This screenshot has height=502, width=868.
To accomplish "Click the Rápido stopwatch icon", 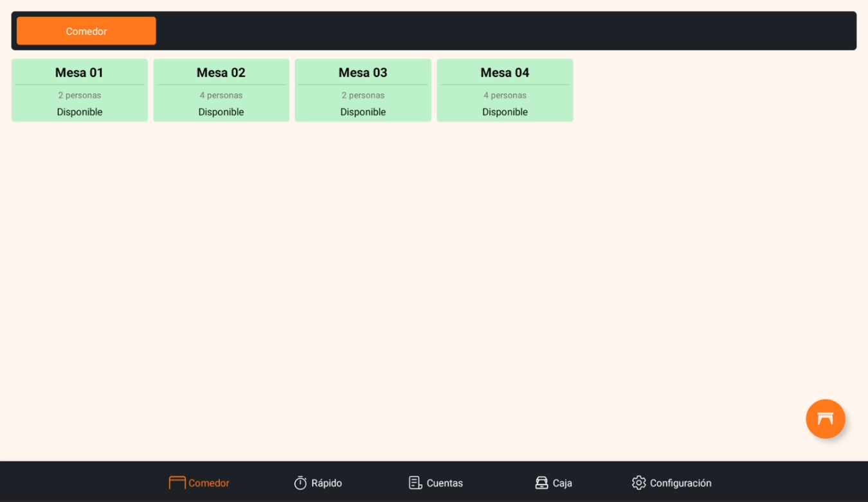I will click(x=300, y=483).
